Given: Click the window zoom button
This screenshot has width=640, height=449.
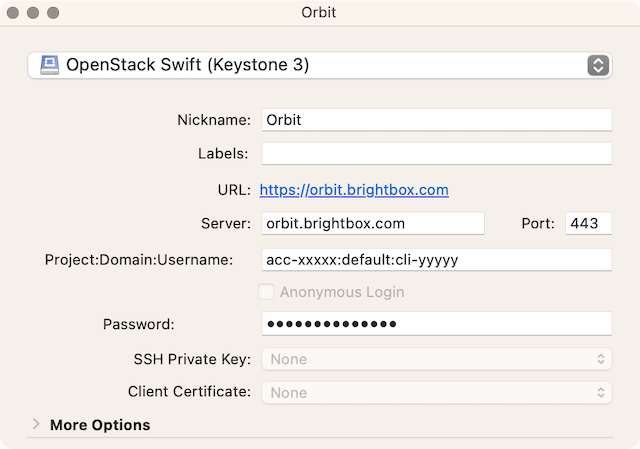Looking at the screenshot, I should pyautogui.click(x=53, y=13).
